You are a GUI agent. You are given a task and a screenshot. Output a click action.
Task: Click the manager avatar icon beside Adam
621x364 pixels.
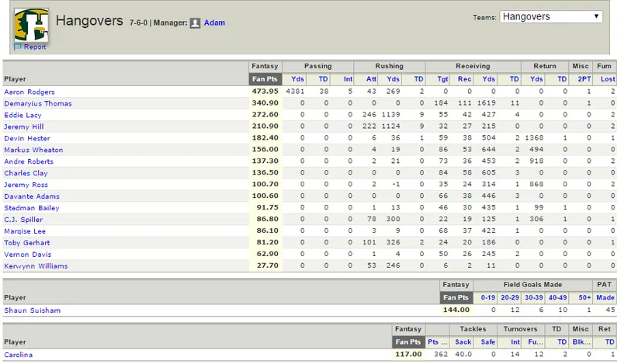point(195,23)
